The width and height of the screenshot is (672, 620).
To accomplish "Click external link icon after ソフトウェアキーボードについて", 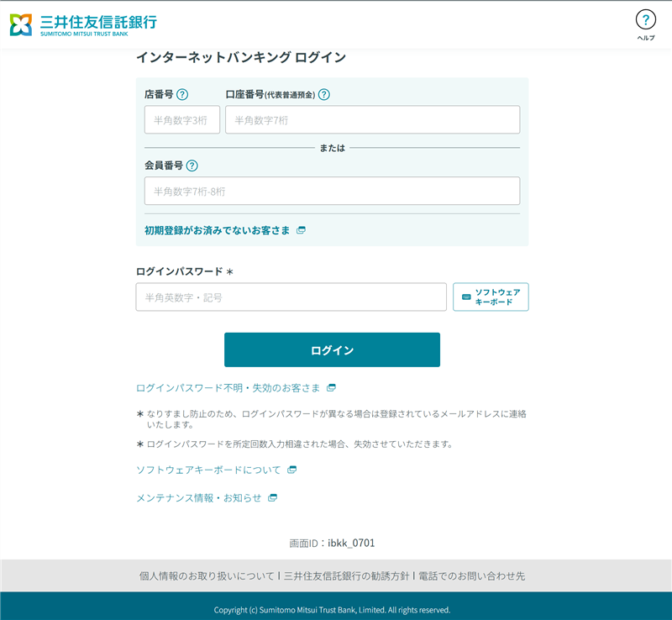I will [291, 470].
